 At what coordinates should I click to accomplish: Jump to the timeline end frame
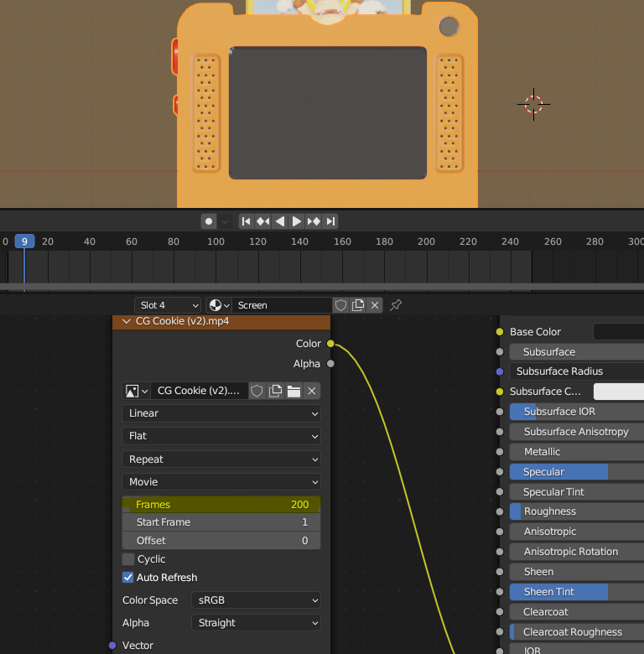click(331, 221)
